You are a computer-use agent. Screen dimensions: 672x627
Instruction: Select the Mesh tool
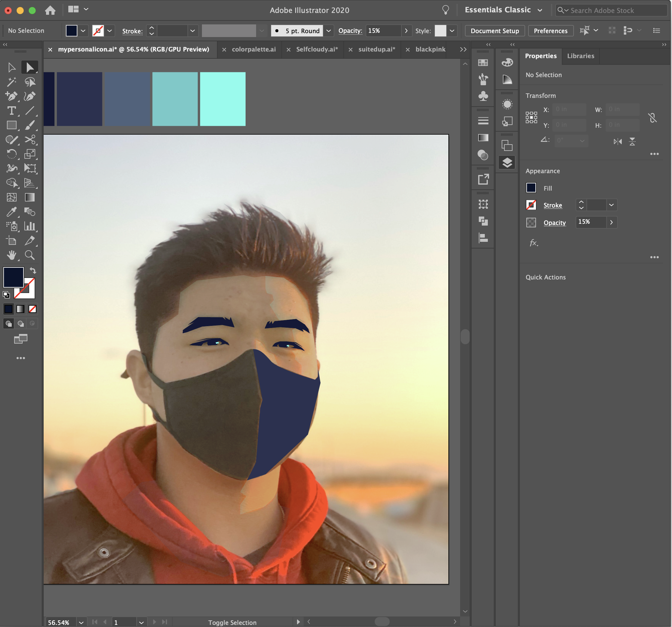(x=11, y=197)
